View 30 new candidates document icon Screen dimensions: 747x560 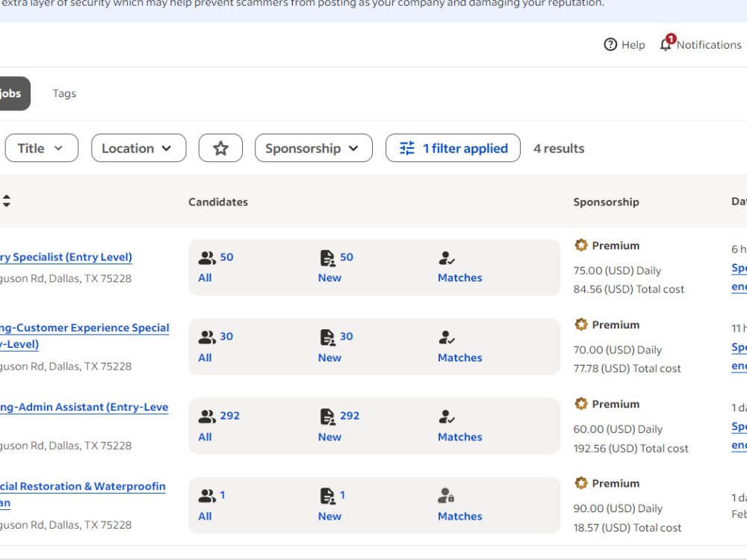click(327, 337)
